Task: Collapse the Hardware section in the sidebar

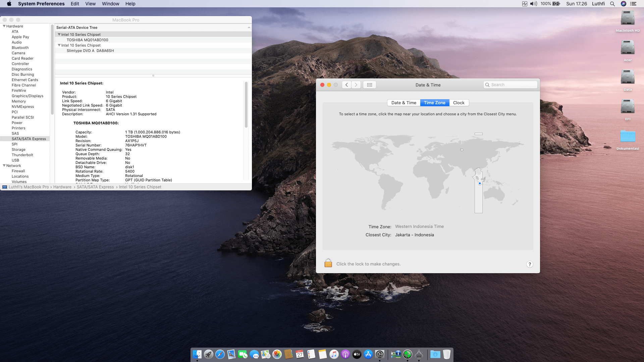Action: pyautogui.click(x=4, y=26)
